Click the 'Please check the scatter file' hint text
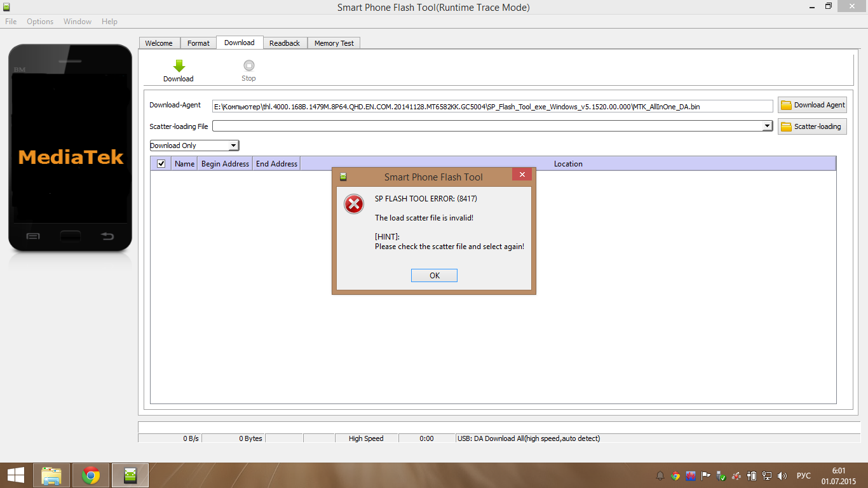868x488 pixels. pos(449,247)
